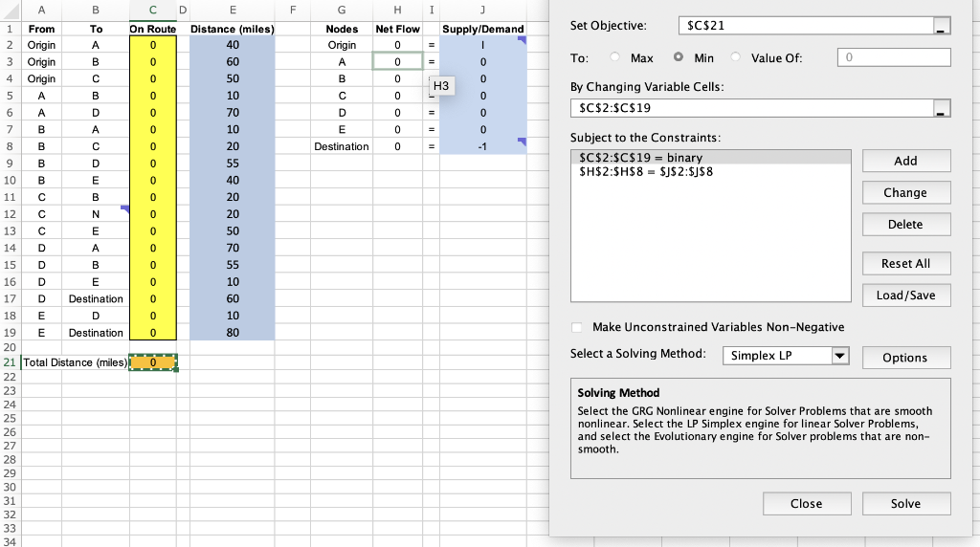Click the 'Supply/Demand' header cell
Viewport: 980px width, 547px height.
(482, 30)
